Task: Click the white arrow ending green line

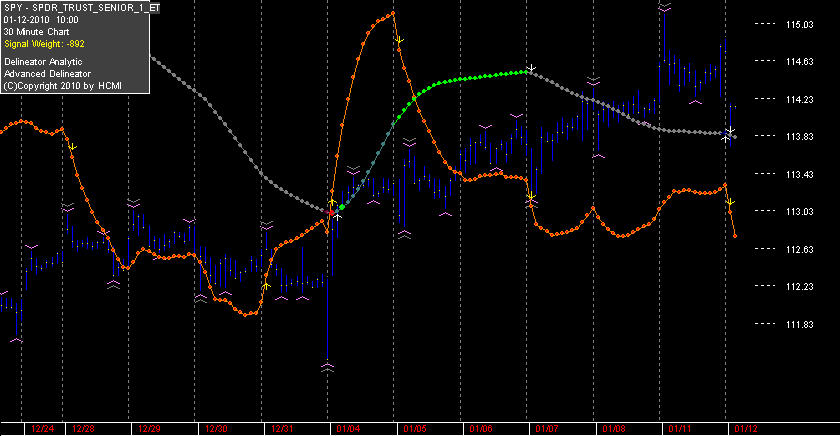Action: (531, 69)
